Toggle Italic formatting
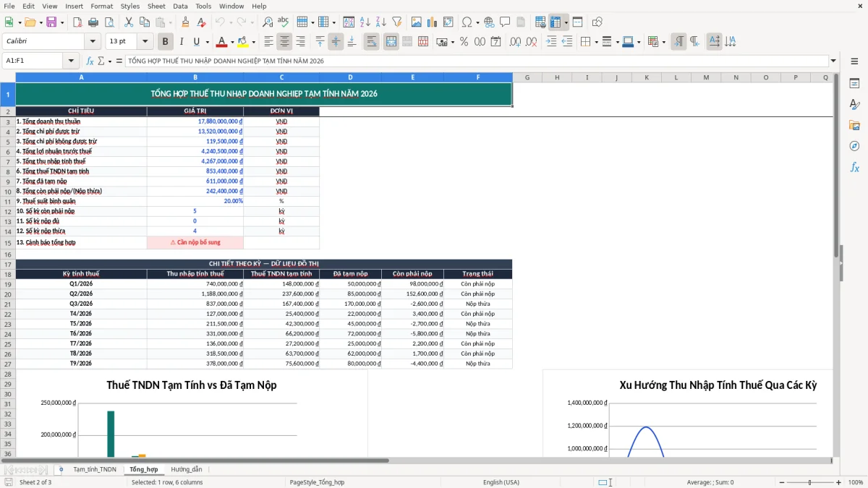This screenshot has width=868, height=488. 181,42
